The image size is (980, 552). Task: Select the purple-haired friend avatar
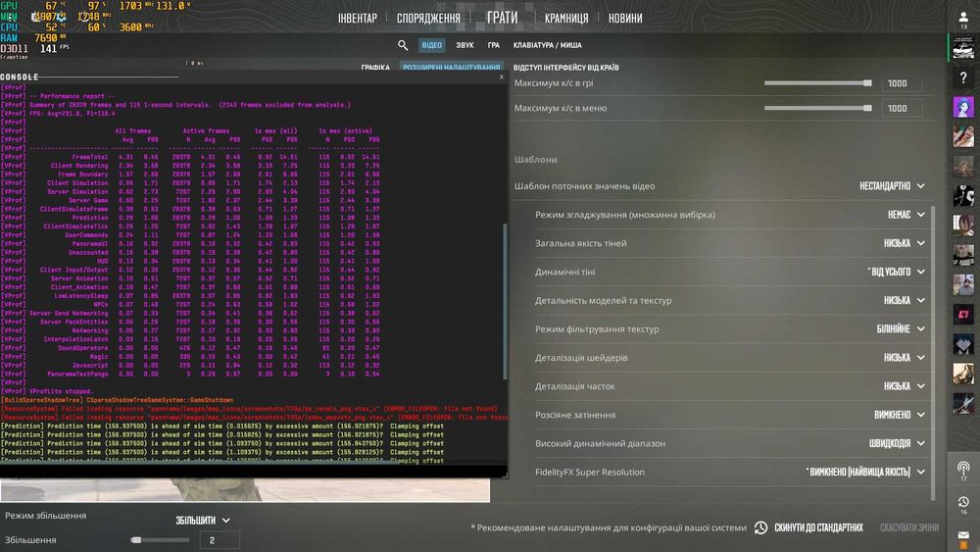[963, 107]
